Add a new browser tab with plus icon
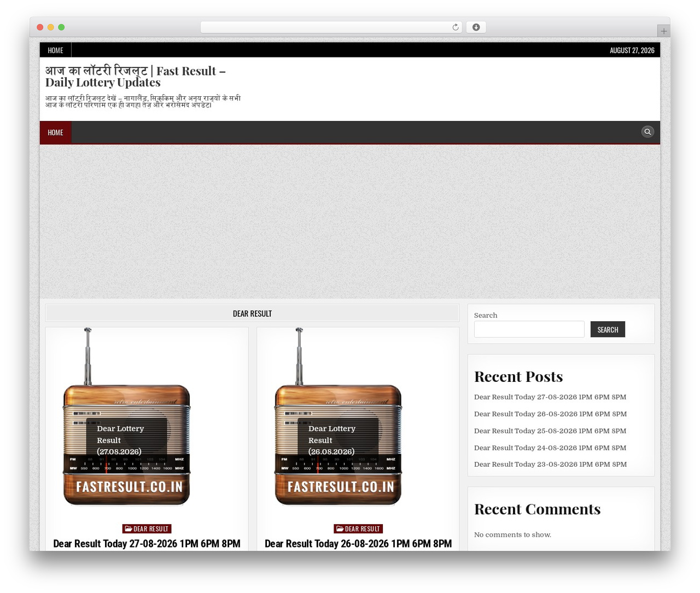 (x=664, y=31)
